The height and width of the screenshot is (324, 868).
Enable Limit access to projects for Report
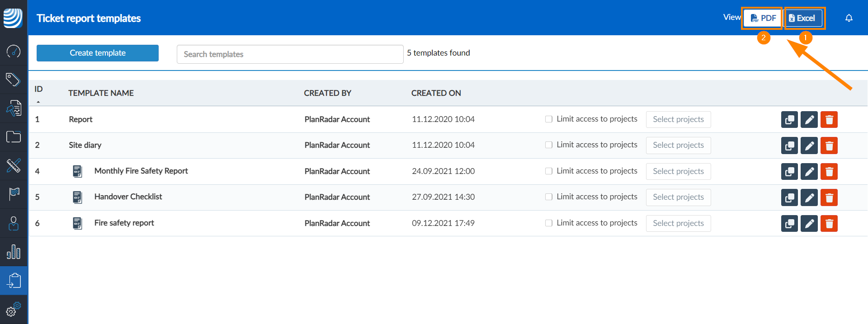point(549,119)
